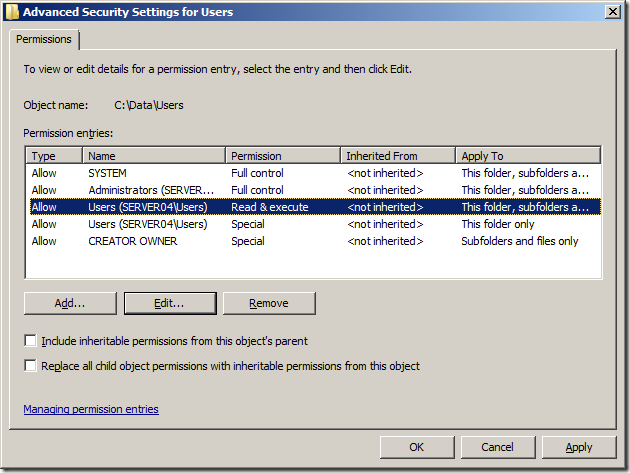Confirm with the OK button
630x473 pixels.
[417, 447]
